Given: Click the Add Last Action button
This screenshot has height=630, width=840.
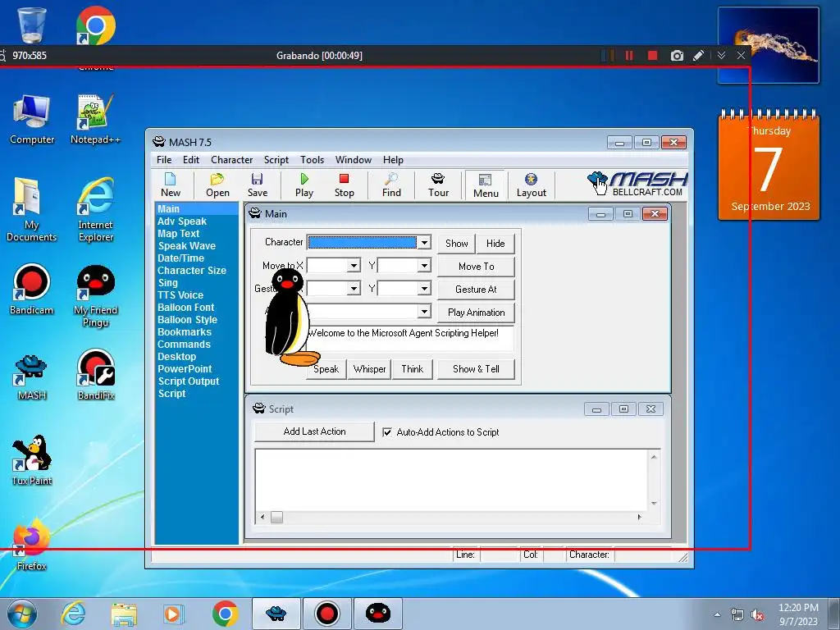Looking at the screenshot, I should coord(314,431).
